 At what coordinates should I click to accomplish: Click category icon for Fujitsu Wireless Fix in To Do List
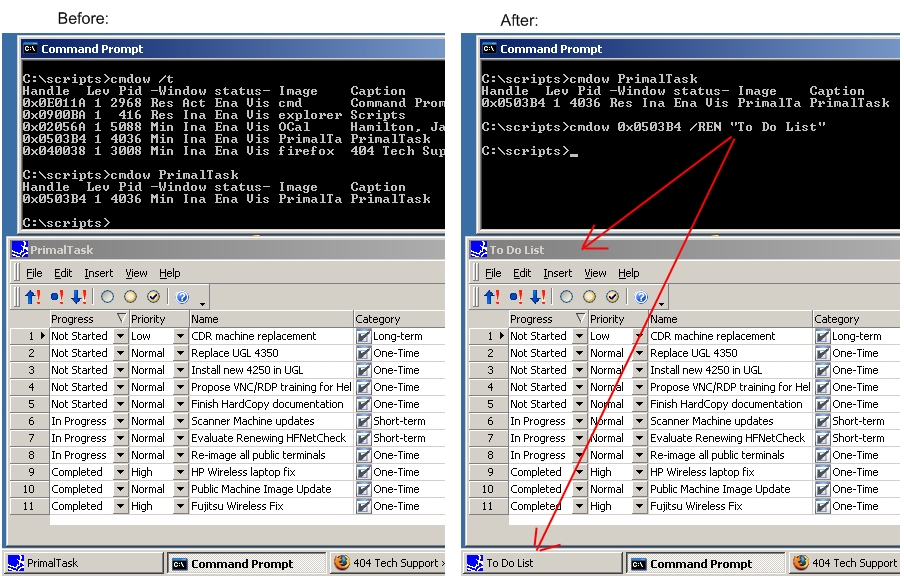(x=822, y=507)
